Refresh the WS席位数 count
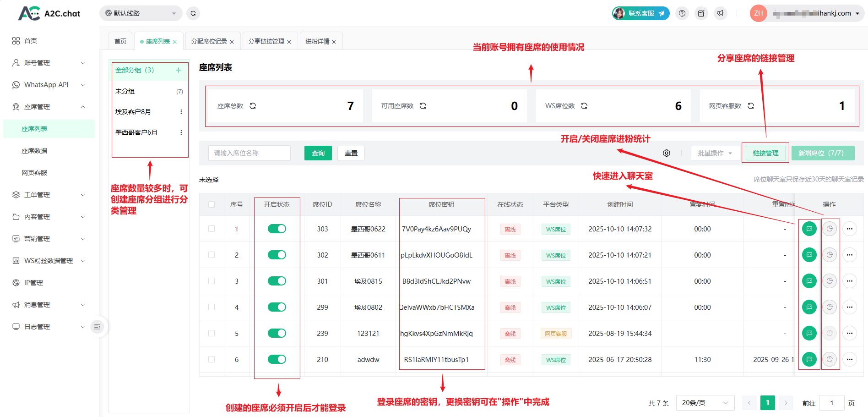Image resolution: width=868 pixels, height=417 pixels. click(x=584, y=106)
